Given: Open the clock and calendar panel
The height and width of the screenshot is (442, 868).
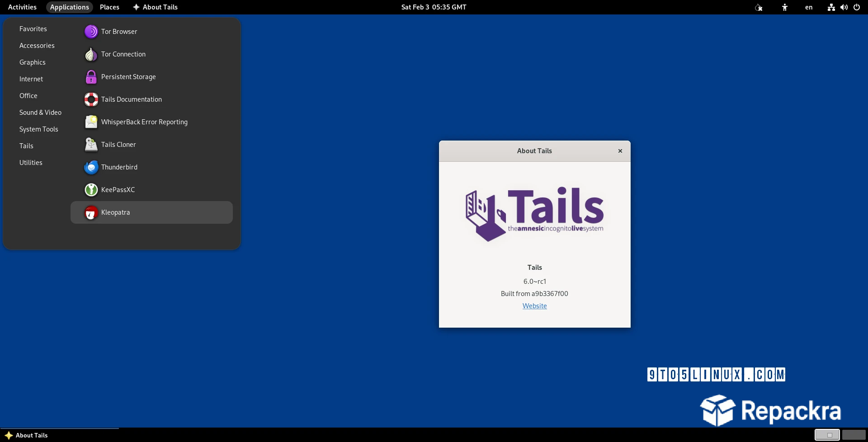Looking at the screenshot, I should click(x=434, y=7).
